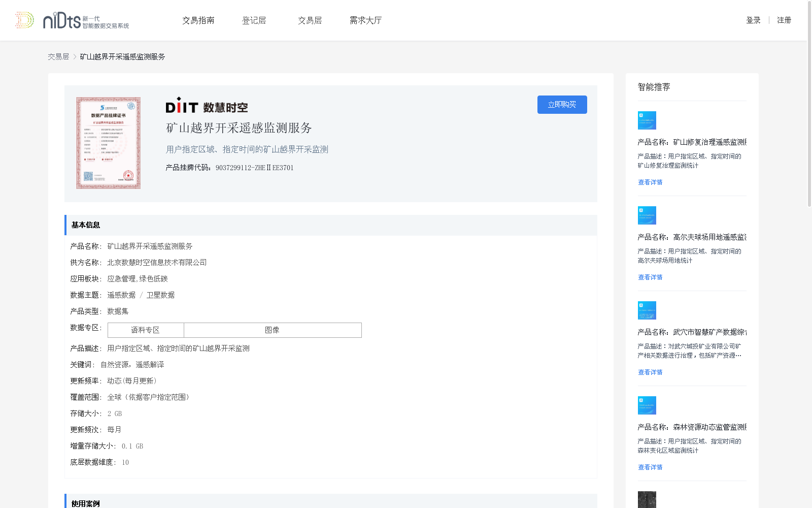Click the niDts site logo
The width and height of the screenshot is (812, 508).
tap(72, 20)
